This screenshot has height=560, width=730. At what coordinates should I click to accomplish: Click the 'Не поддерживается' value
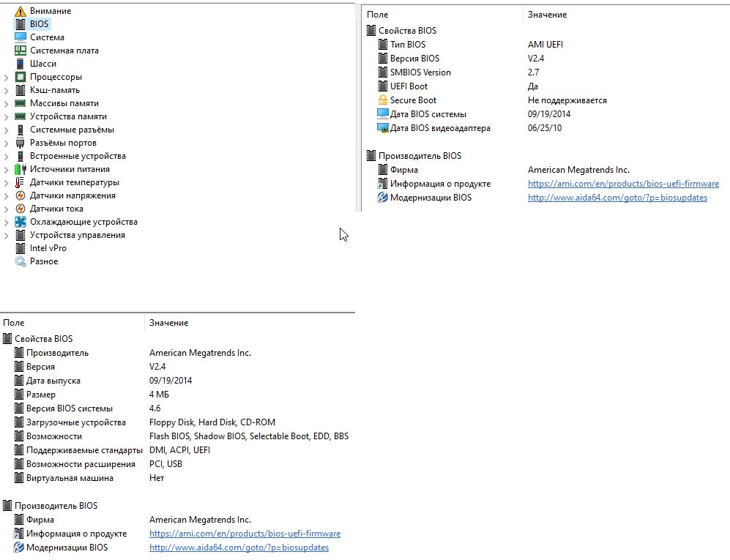point(567,100)
